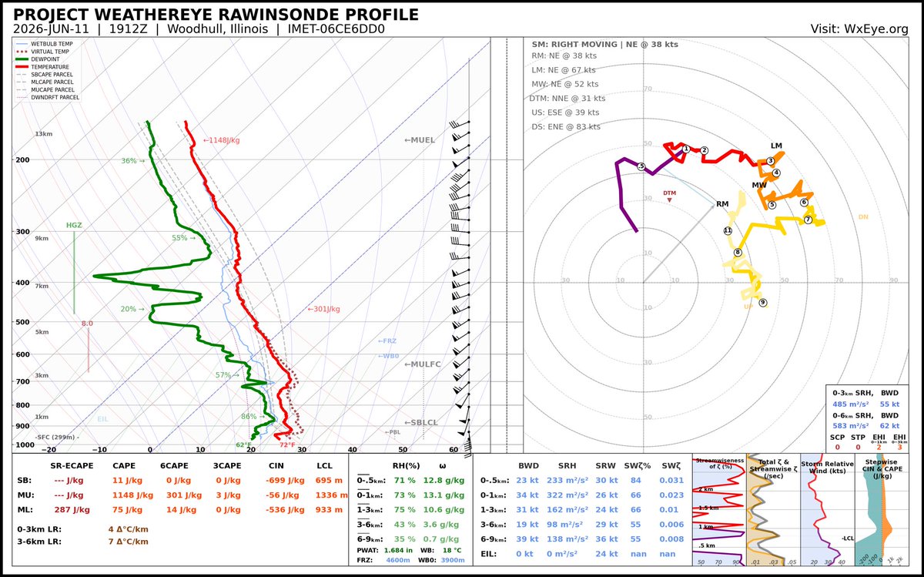
Task: Click the red '8.0' lapse rate label
Action: click(x=87, y=324)
